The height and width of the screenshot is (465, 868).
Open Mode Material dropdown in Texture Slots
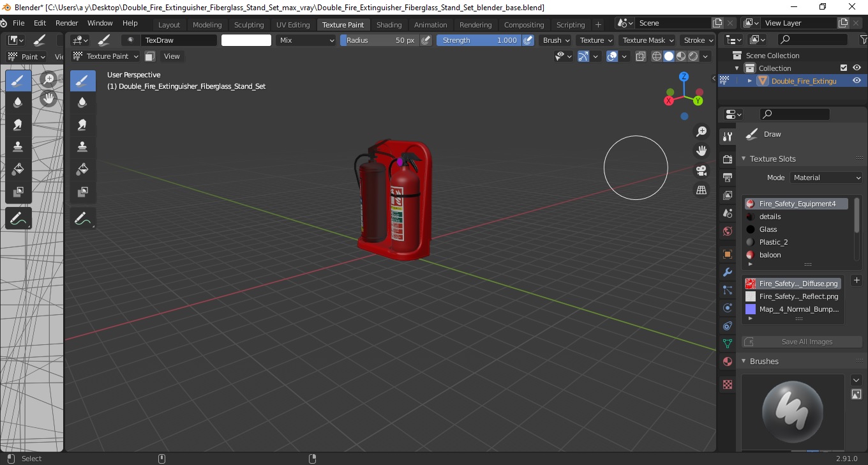coord(826,178)
